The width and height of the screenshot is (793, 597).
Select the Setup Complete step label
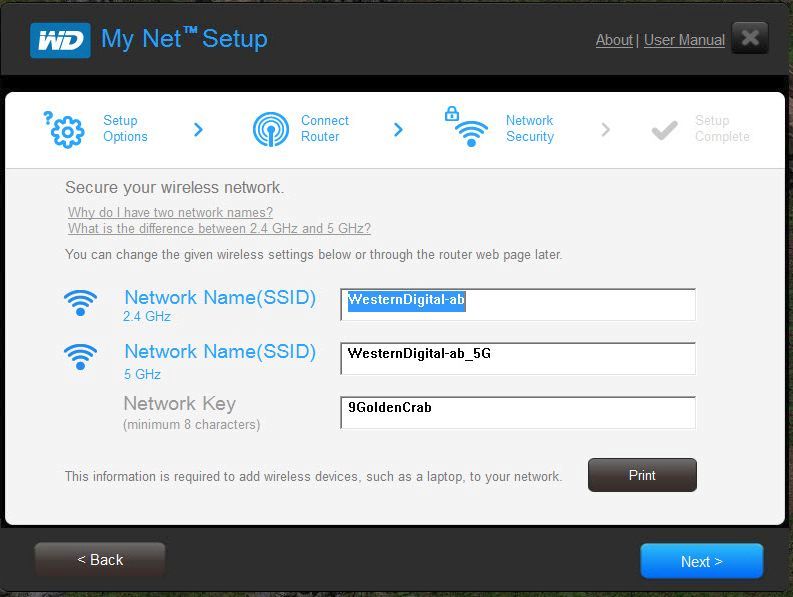pyautogui.click(x=722, y=129)
